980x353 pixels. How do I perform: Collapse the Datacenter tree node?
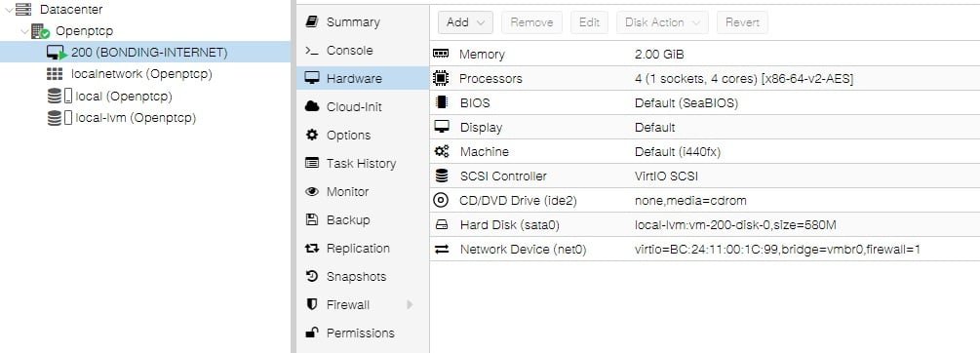click(x=10, y=10)
